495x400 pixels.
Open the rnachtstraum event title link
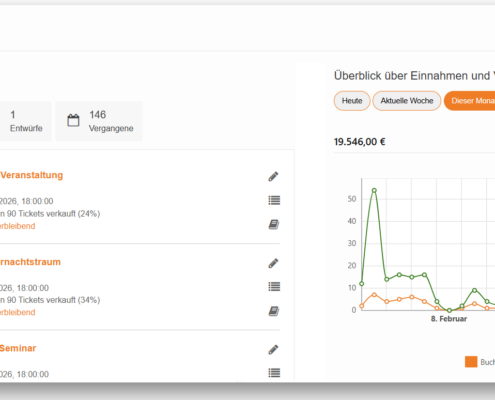click(30, 262)
